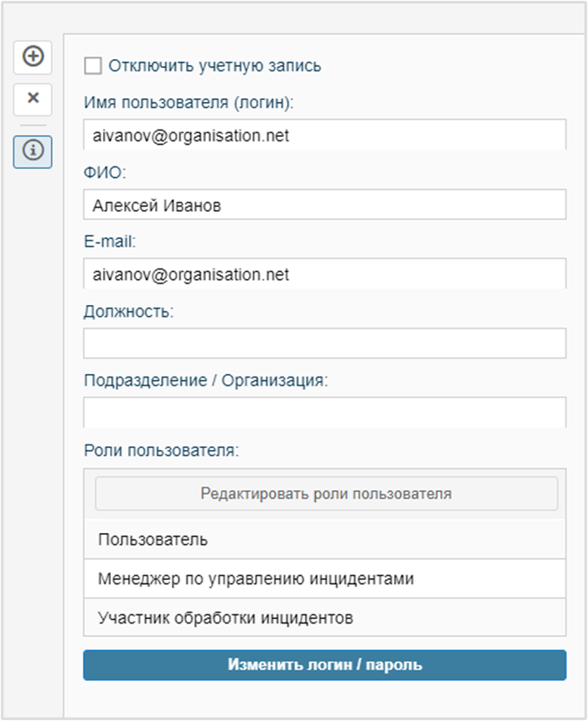588x721 pixels.
Task: Click the "Подразделение / Организация:" label
Action: (x=206, y=380)
